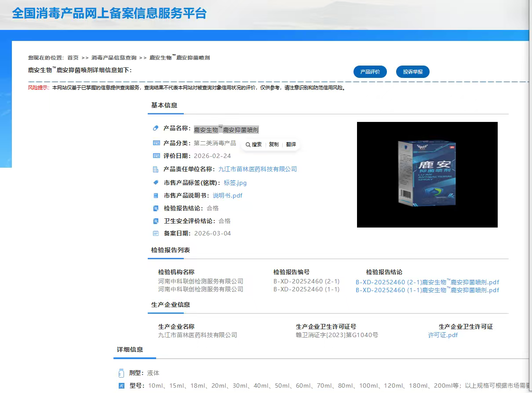The height and width of the screenshot is (393, 532).
Task: Open 九江市苗林医药科技有限公司 responsible unit link
Action: tap(258, 169)
